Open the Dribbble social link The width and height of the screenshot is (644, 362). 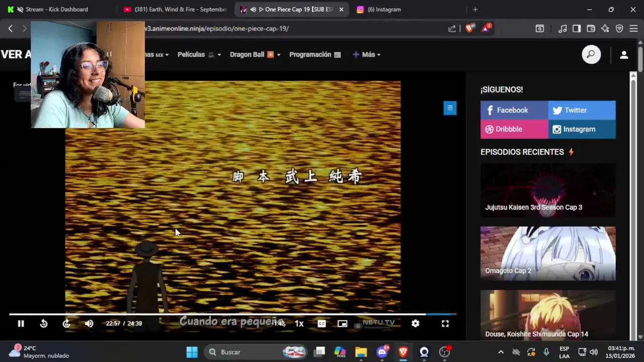click(514, 129)
